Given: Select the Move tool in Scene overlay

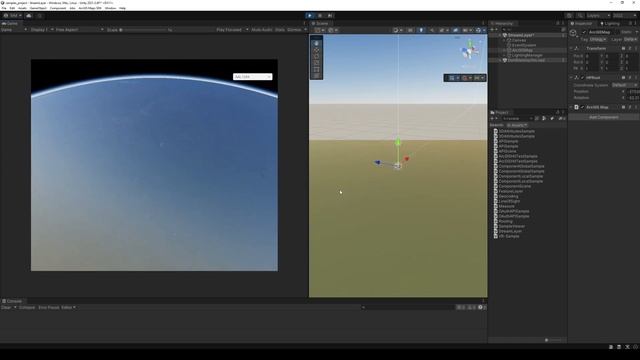Looking at the screenshot, I should click(x=316, y=50).
